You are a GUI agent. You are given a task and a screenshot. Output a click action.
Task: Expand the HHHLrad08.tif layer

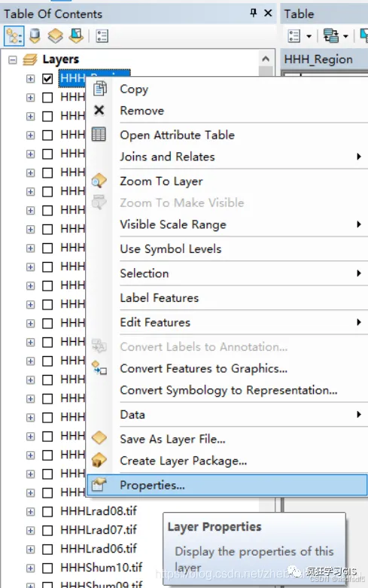[30, 511]
